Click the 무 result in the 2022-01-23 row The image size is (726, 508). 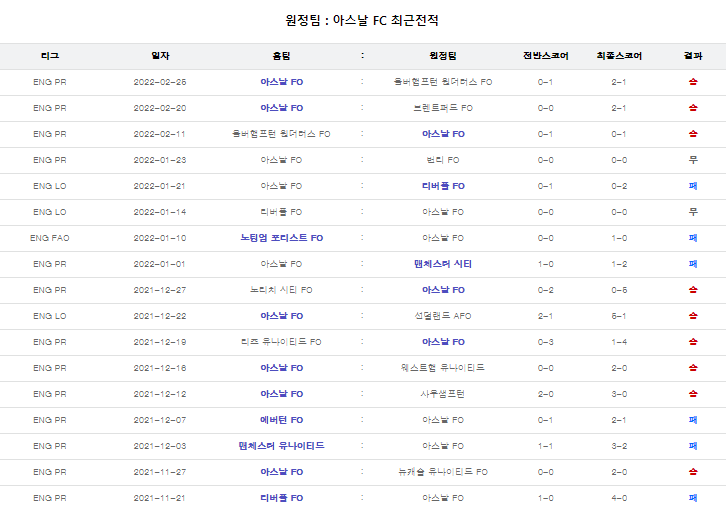point(693,160)
